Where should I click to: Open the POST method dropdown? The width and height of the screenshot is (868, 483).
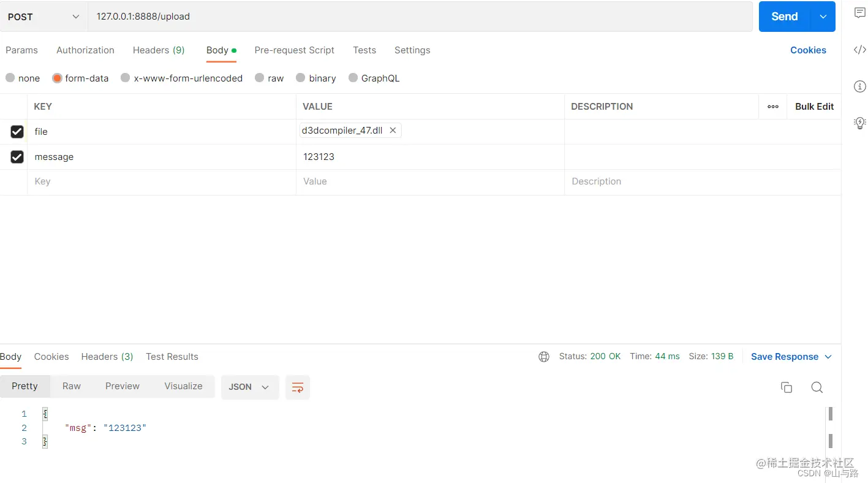point(44,17)
